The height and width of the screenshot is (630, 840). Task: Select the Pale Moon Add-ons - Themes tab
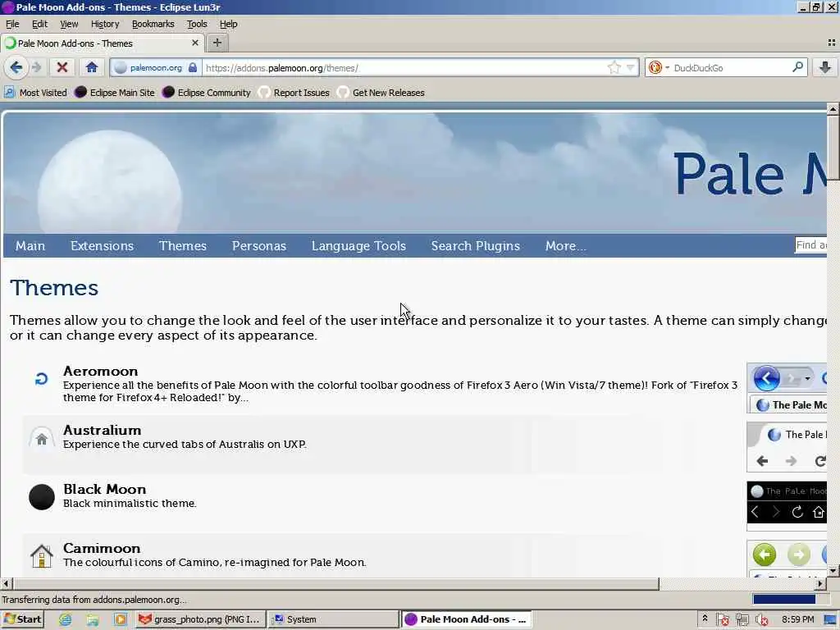[102, 43]
